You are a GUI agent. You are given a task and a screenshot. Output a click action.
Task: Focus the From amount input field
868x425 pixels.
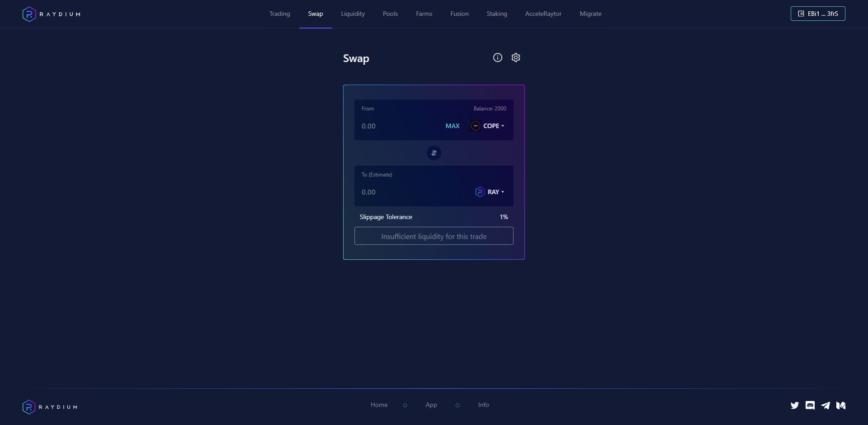[x=400, y=126]
